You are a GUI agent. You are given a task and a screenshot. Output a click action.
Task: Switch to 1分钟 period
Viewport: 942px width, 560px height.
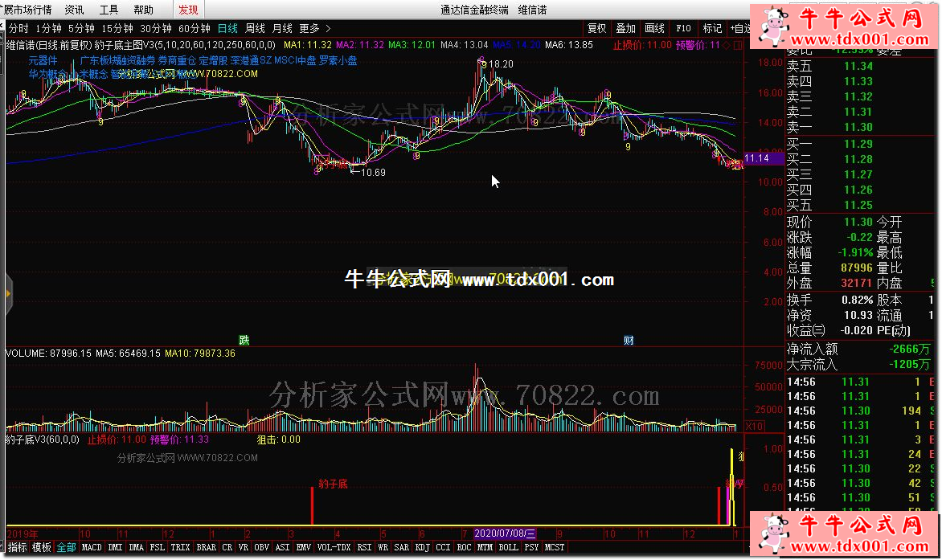click(49, 28)
